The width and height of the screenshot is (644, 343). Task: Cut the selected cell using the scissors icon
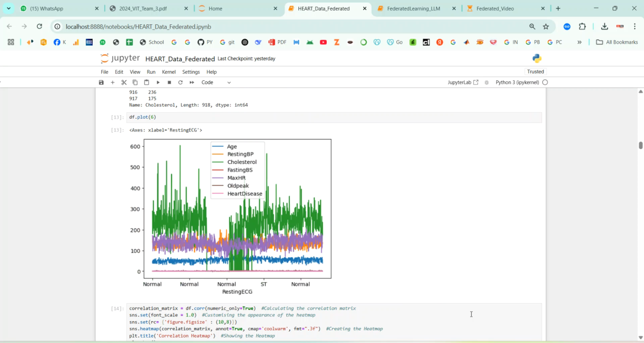124,82
